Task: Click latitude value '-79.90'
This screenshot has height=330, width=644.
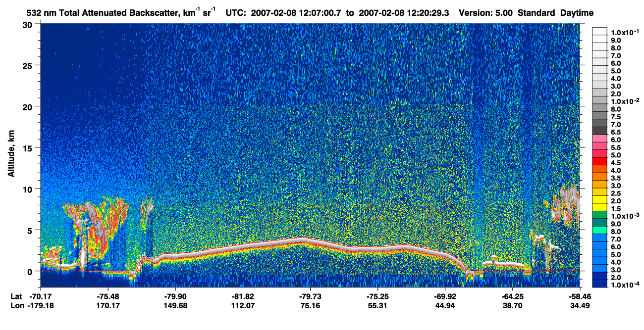Action: coord(175,296)
